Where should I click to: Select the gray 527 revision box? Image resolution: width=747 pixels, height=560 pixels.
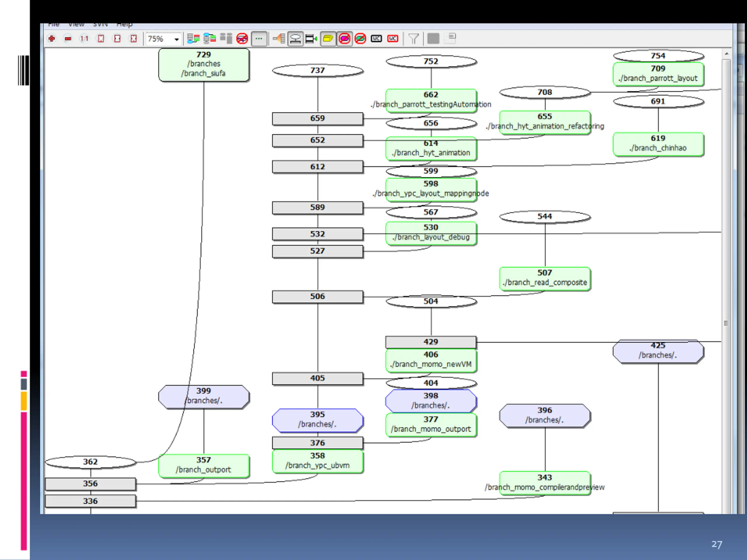point(317,251)
